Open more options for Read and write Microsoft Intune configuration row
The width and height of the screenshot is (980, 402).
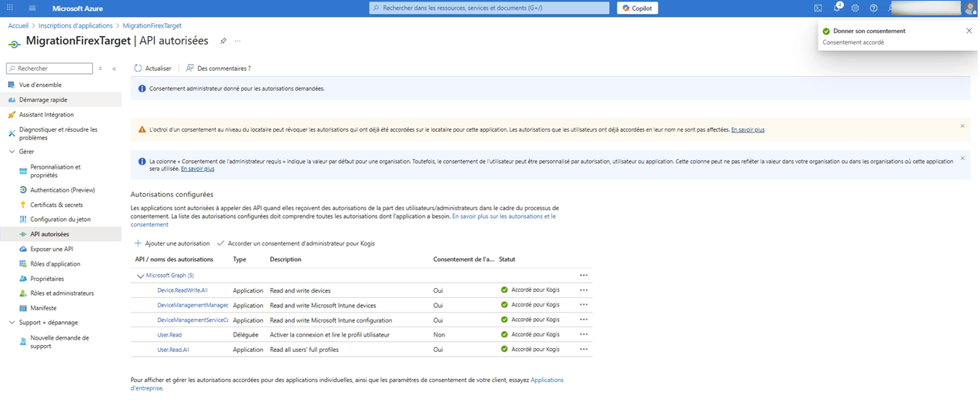[584, 320]
